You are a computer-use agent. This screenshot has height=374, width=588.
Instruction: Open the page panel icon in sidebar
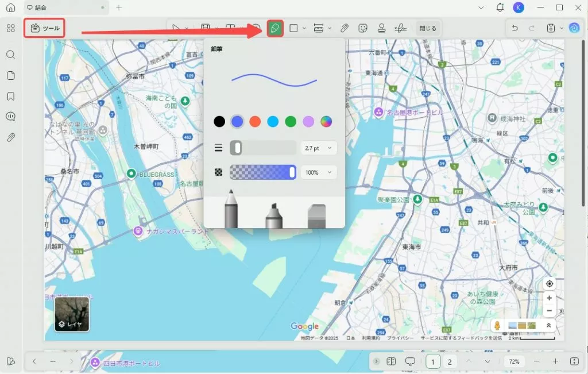11,75
